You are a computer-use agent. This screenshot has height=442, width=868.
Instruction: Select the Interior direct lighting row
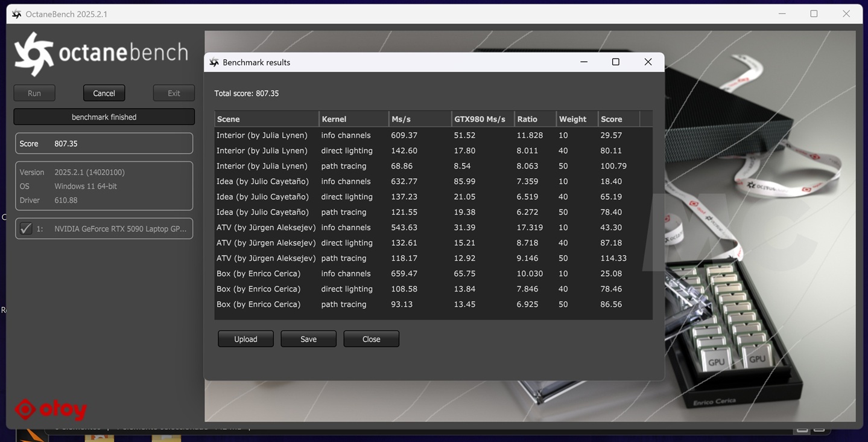433,150
